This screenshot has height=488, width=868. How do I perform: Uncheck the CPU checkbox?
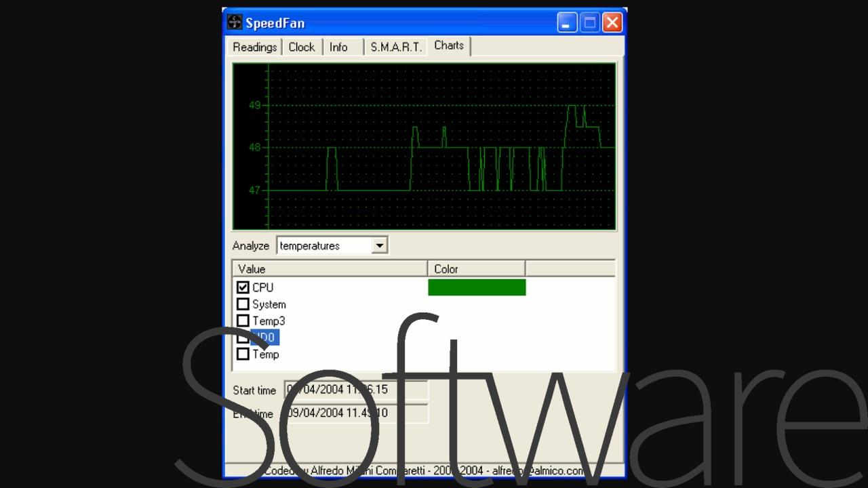pyautogui.click(x=243, y=287)
